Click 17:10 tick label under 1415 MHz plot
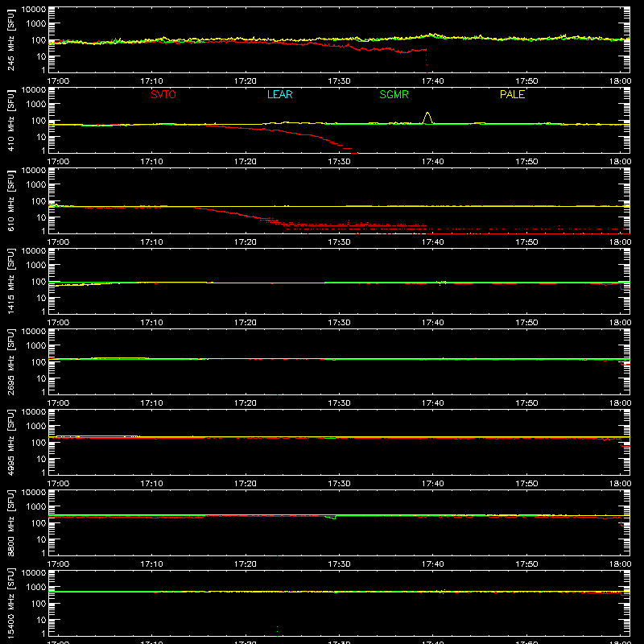Viewport: 644px width, 644px height. tap(151, 323)
